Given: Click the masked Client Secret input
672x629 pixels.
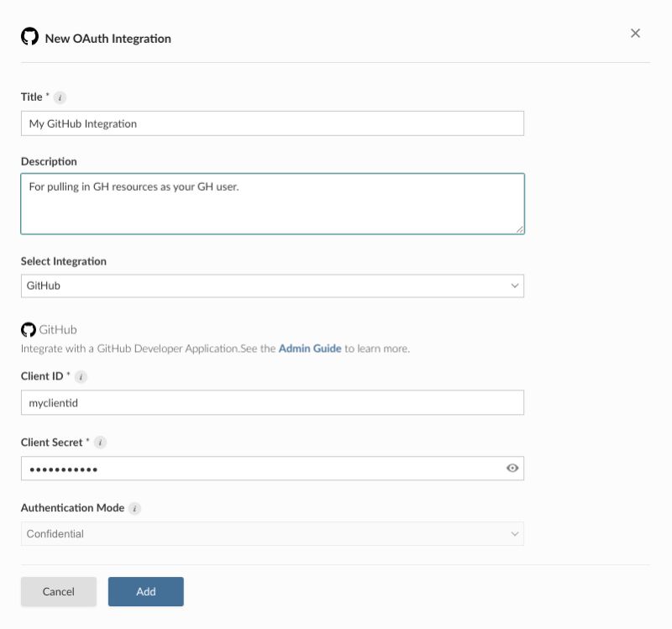Looking at the screenshot, I should [252, 468].
